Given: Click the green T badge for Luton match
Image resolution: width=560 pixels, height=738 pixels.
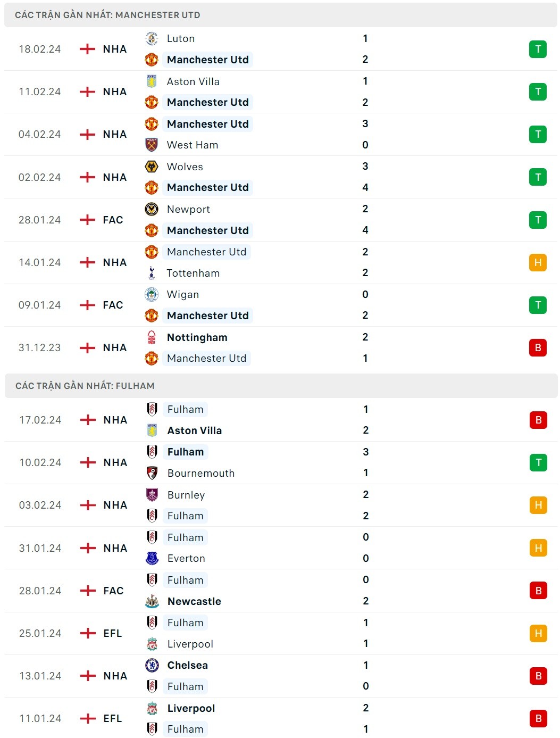Looking at the screenshot, I should pos(538,49).
